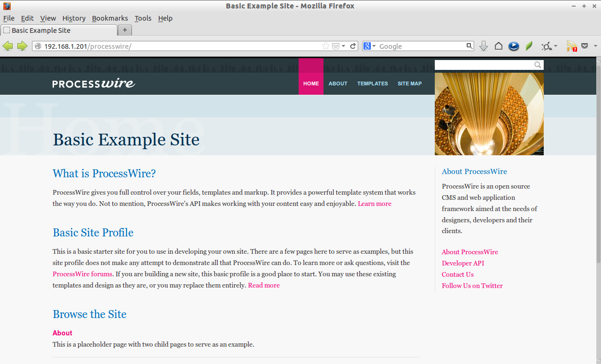The height and width of the screenshot is (364, 601).
Task: Open the Edit menu
Action: (x=27, y=18)
